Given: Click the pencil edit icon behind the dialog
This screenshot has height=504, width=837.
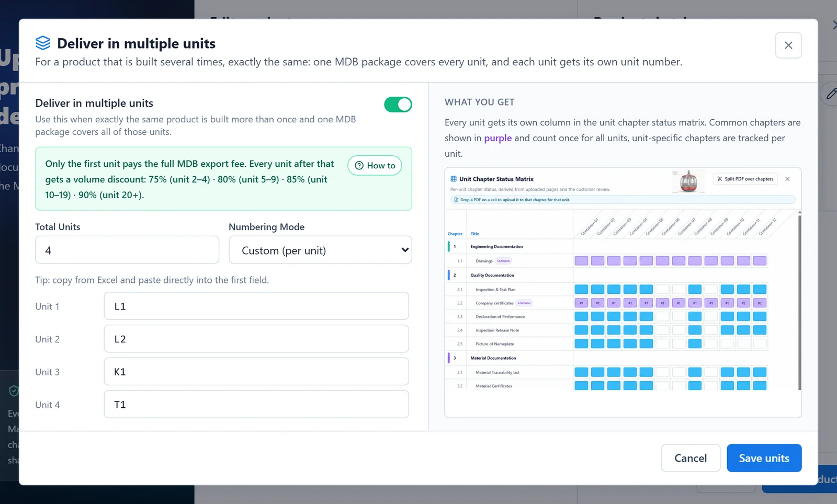Looking at the screenshot, I should coord(831,94).
